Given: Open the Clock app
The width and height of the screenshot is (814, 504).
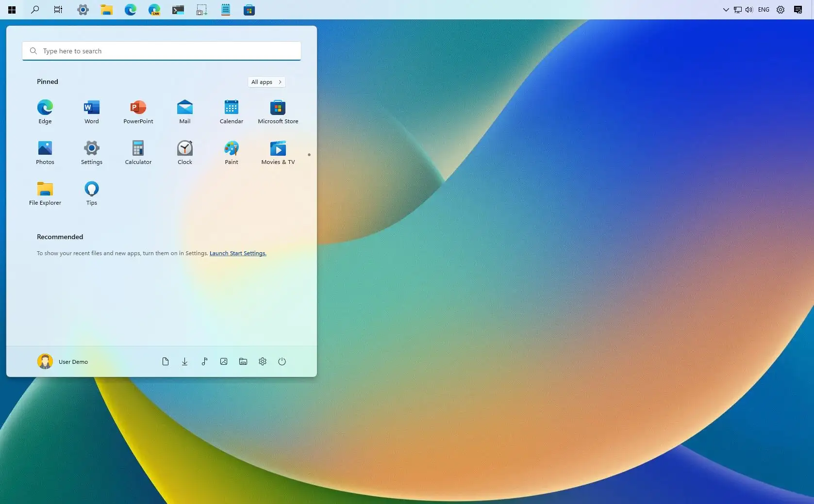Looking at the screenshot, I should coord(185,152).
